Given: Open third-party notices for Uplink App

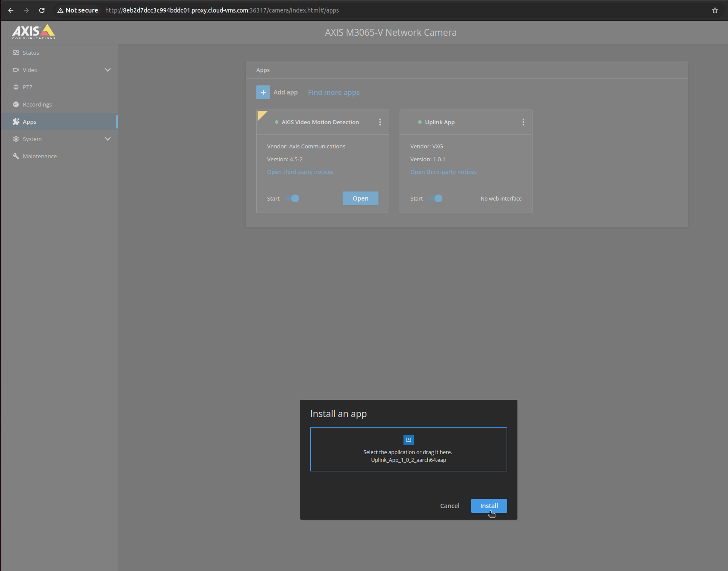Looking at the screenshot, I should (443, 172).
